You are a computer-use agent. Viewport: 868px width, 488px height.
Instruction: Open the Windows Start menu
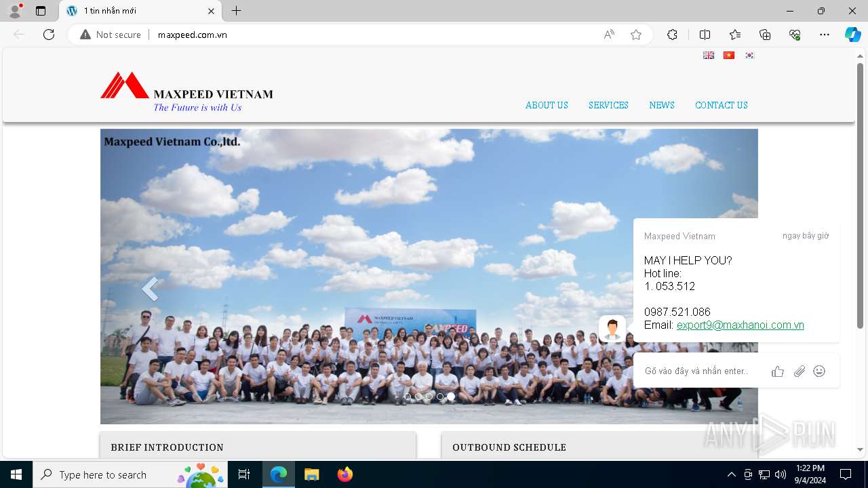(x=16, y=474)
